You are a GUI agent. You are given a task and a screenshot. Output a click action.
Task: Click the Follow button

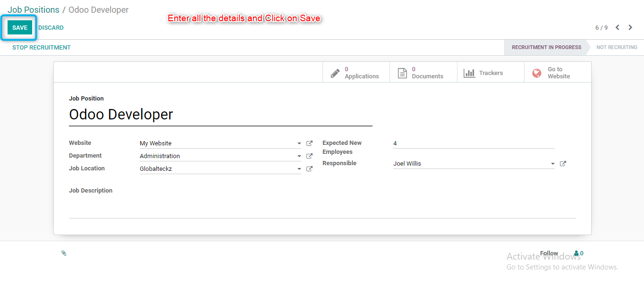pyautogui.click(x=549, y=253)
